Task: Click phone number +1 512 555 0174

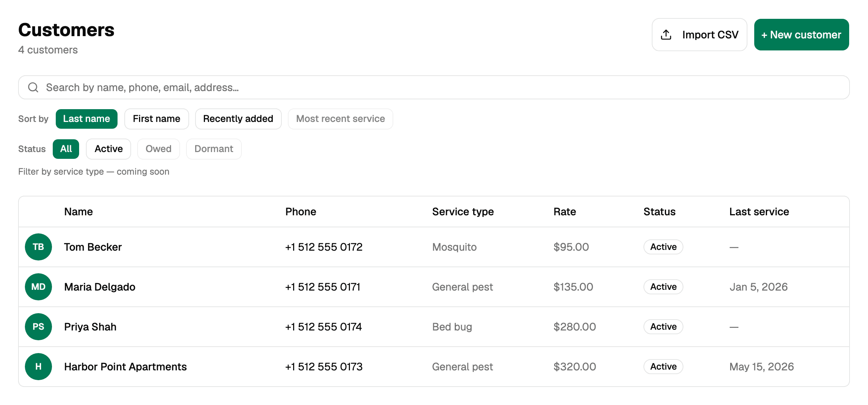Action: 324,327
